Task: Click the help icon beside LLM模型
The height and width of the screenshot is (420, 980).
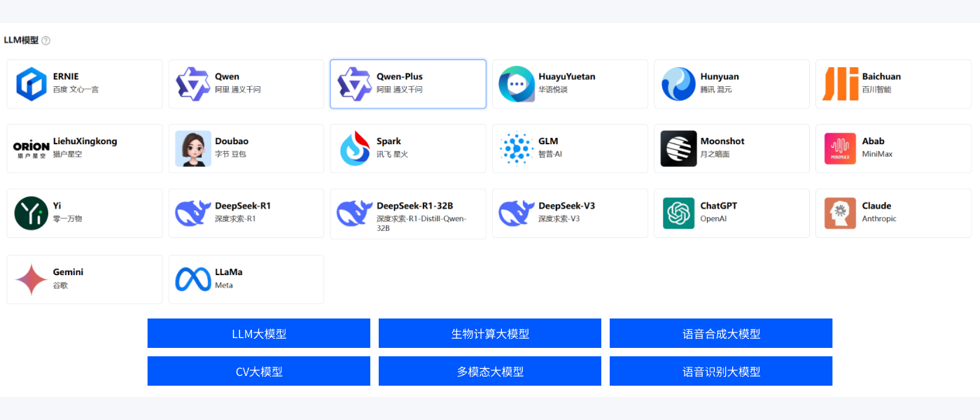Action: [46, 41]
